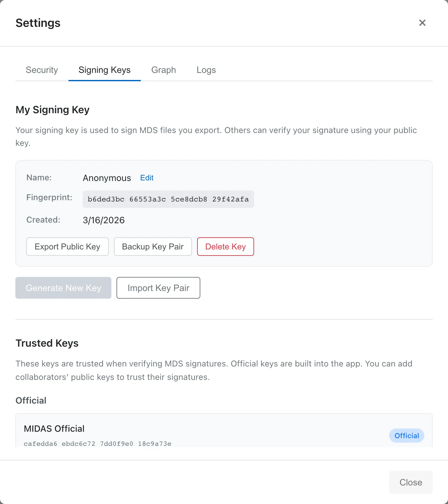448x504 pixels.
Task: Click the signing key fingerprint box
Action: (168, 199)
